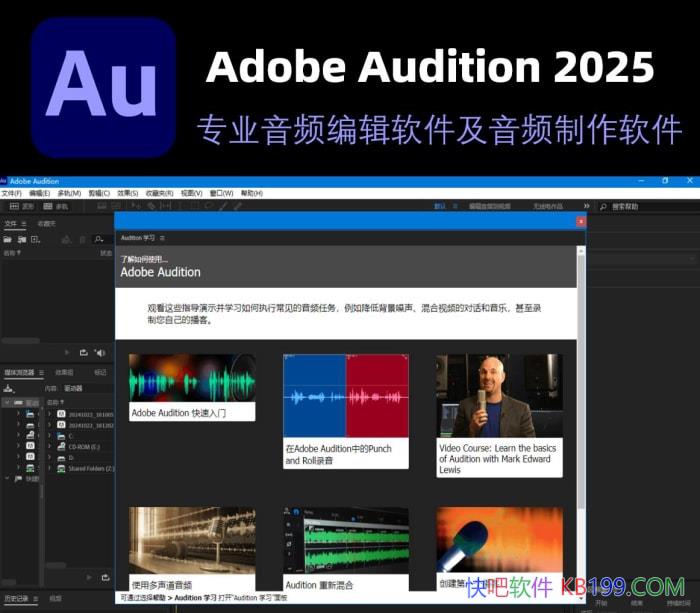Open the 文件(F) menu
Screen dimensions: 700x613
click(x=11, y=193)
